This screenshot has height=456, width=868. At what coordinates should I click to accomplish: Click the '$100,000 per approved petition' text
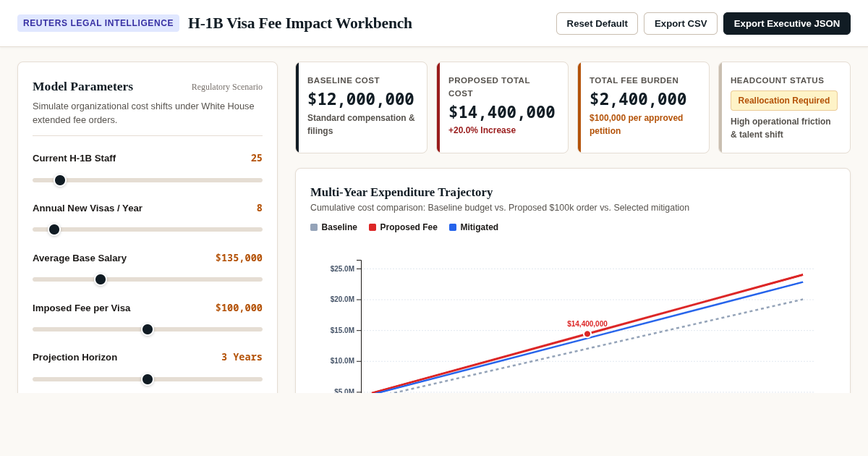637,124
